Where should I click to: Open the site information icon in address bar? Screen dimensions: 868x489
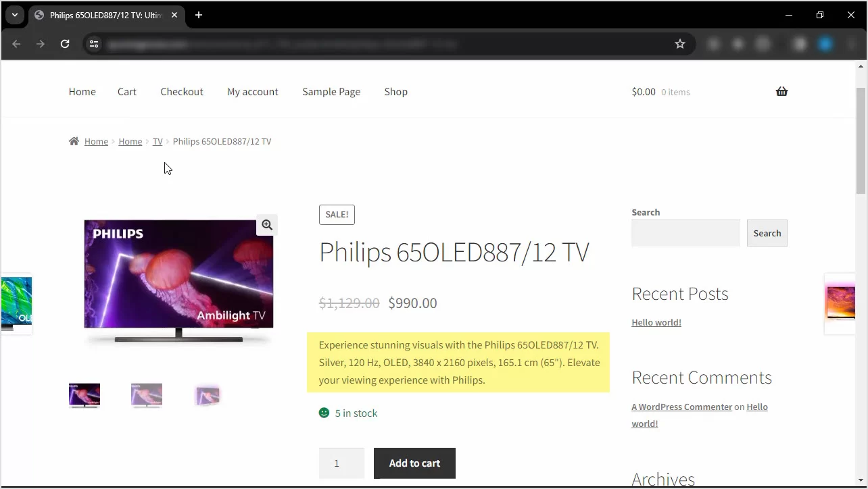(94, 44)
